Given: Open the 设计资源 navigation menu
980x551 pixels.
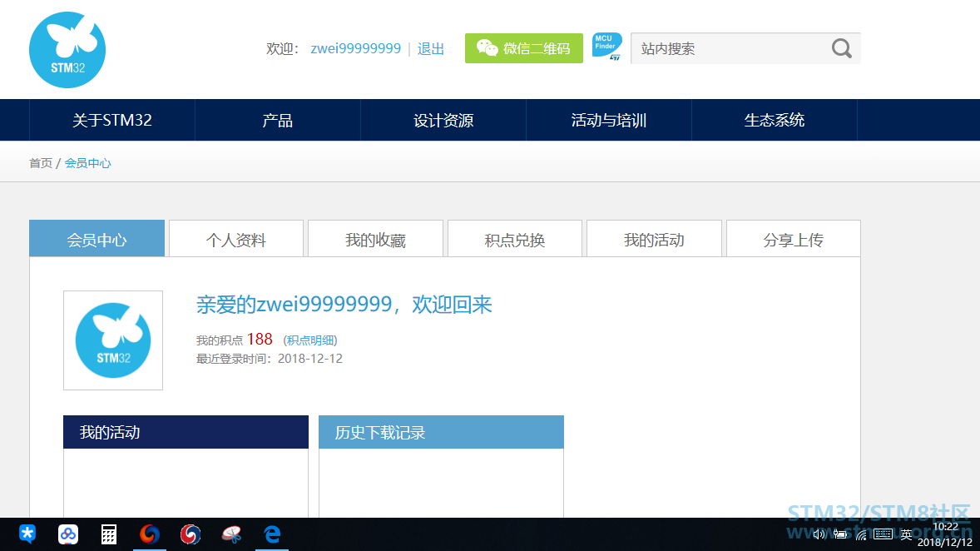Looking at the screenshot, I should coord(443,120).
